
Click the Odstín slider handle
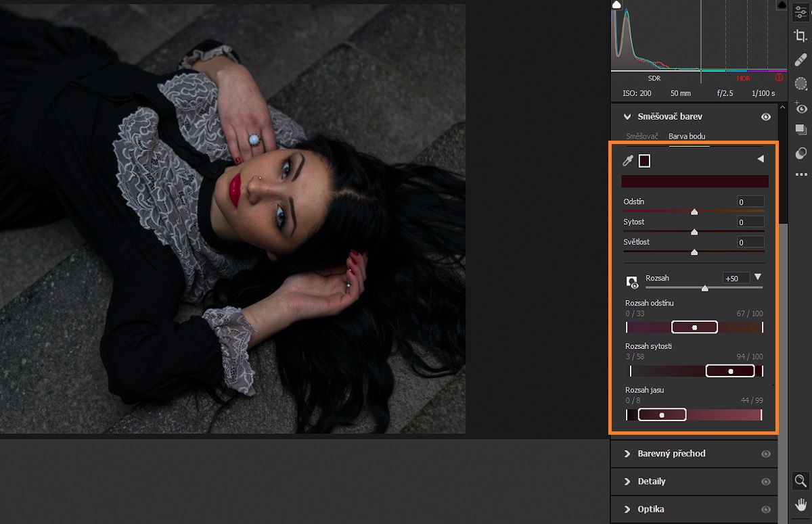coord(694,212)
